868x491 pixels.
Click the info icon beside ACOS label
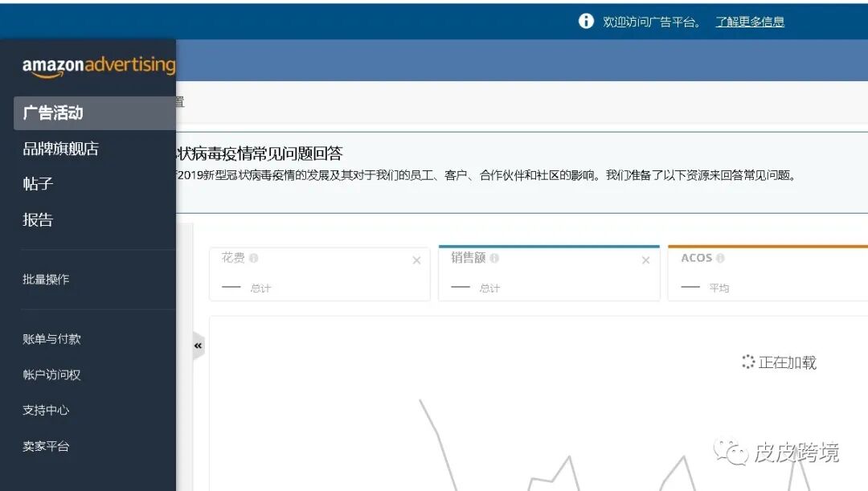722,257
